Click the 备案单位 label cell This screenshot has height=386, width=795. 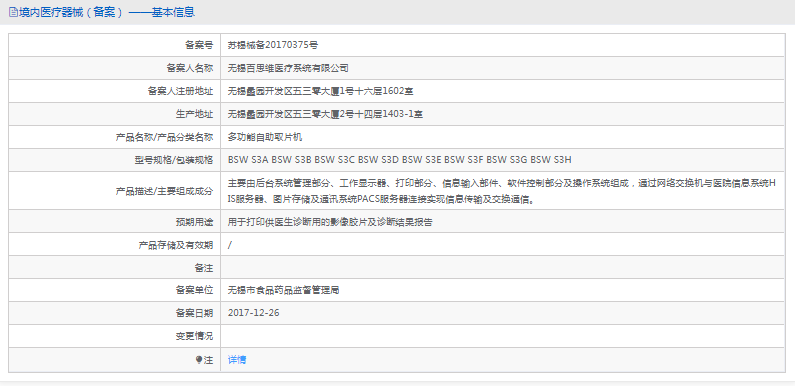tap(115, 291)
